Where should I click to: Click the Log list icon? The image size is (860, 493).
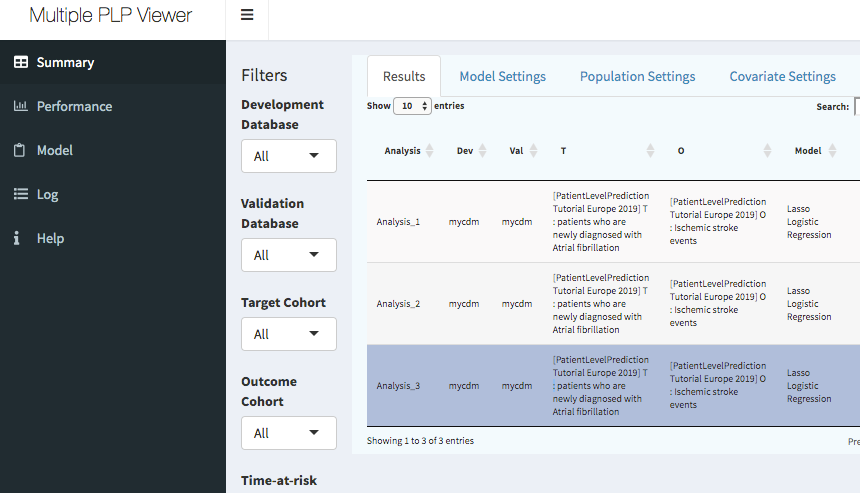(20, 194)
